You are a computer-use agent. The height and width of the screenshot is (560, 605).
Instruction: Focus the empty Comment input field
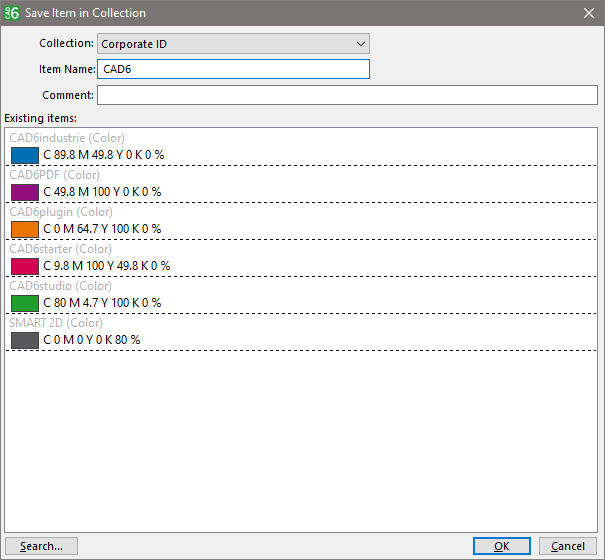347,95
